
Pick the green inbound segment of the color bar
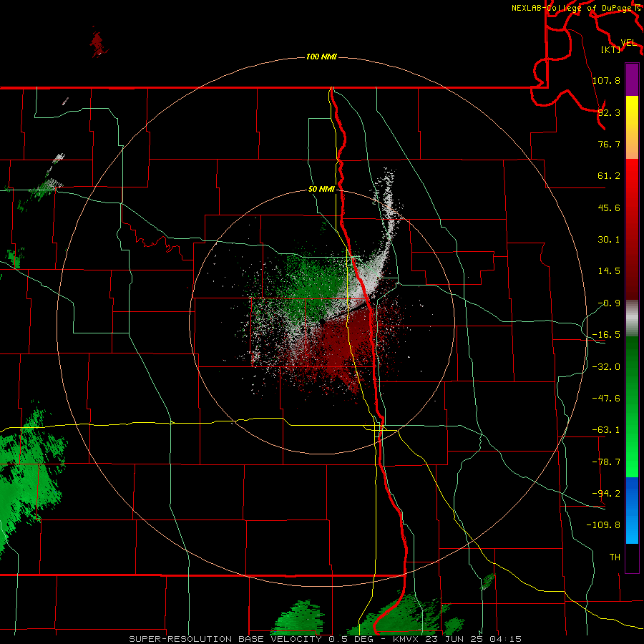(632, 406)
